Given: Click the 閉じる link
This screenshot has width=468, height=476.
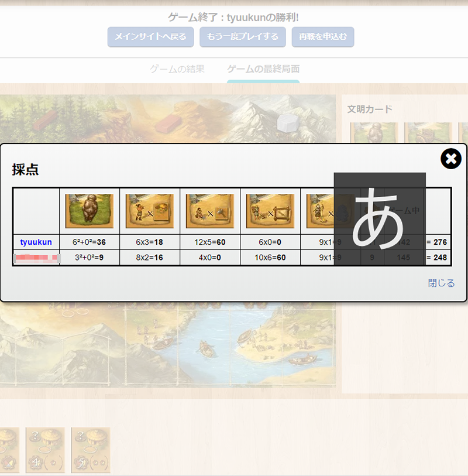Looking at the screenshot, I should pos(441,283).
